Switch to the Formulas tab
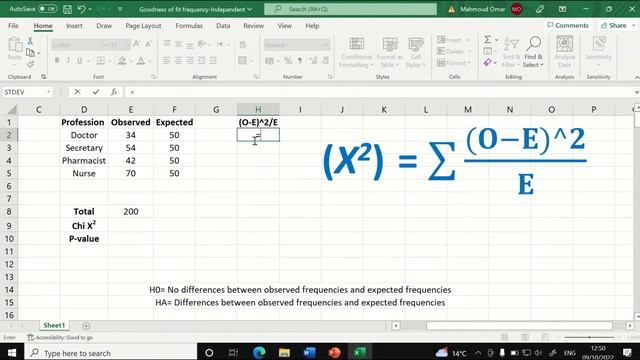Viewport: 640px width, 360px height. [189, 26]
